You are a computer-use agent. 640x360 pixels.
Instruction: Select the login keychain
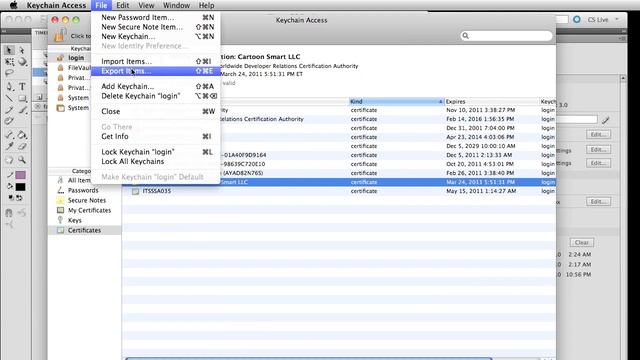point(70,58)
